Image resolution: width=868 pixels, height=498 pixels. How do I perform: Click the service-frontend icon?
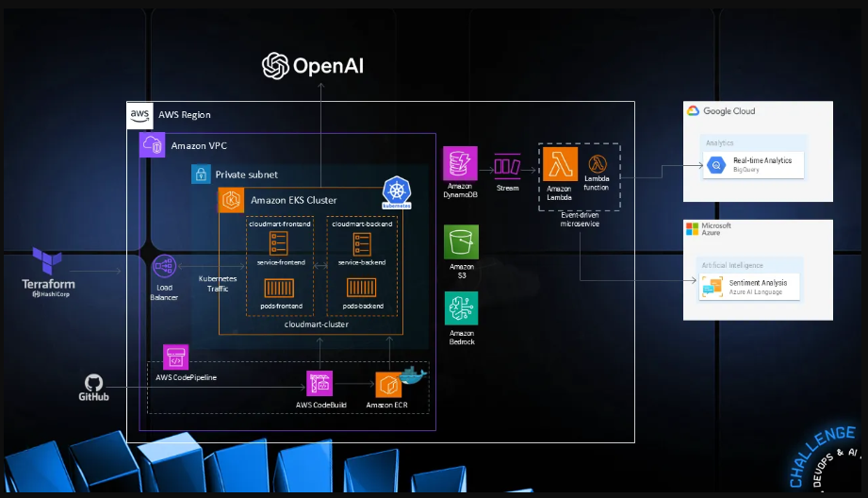pyautogui.click(x=278, y=243)
